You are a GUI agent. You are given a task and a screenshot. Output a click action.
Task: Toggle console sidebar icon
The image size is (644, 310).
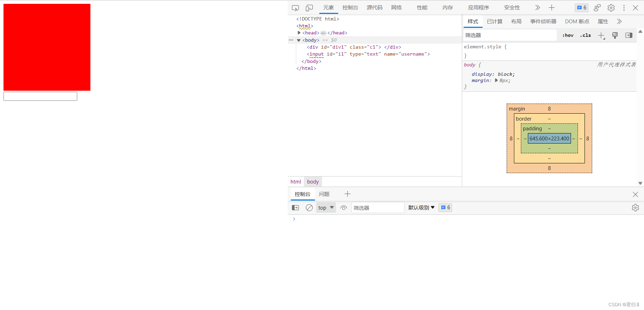tap(295, 208)
